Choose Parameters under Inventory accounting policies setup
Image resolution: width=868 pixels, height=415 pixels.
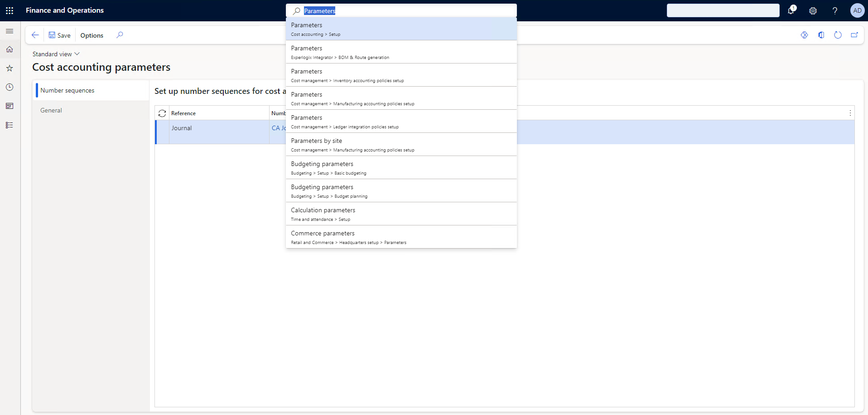click(x=401, y=75)
